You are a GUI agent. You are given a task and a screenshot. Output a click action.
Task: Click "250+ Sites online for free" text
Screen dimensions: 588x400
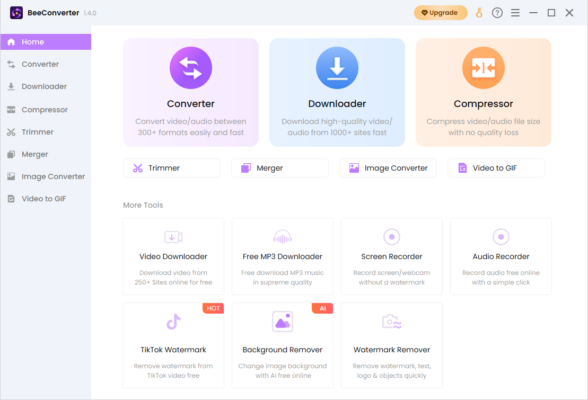pos(173,282)
